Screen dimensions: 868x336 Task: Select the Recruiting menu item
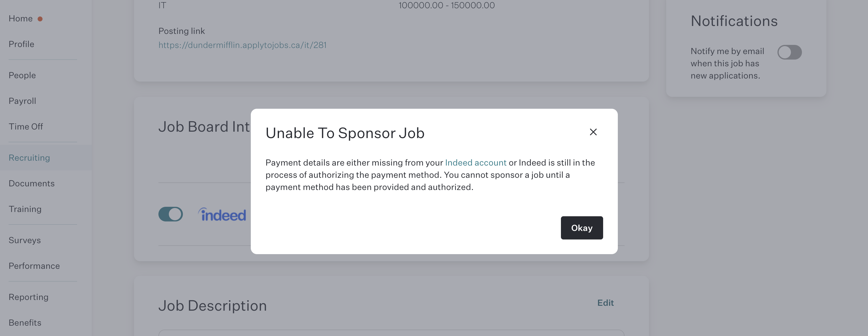coord(29,158)
